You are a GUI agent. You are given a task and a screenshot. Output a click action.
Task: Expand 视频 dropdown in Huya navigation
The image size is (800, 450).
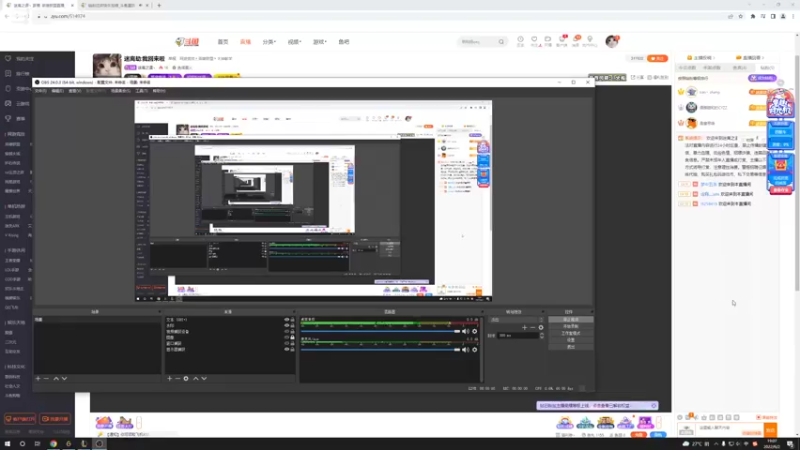pyautogui.click(x=294, y=42)
